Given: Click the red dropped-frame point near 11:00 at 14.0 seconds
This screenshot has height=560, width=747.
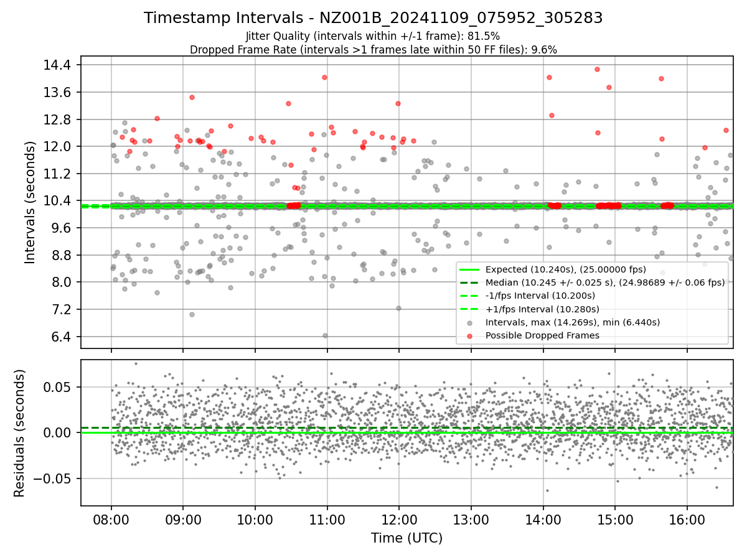Looking at the screenshot, I should (324, 77).
